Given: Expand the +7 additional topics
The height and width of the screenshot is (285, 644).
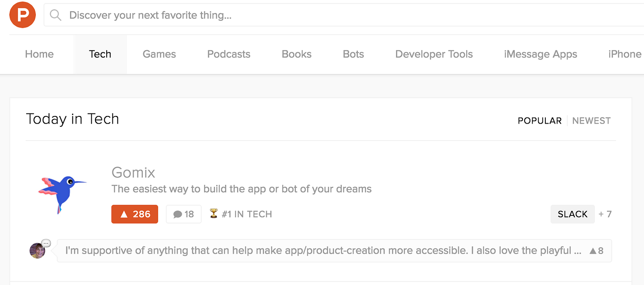Looking at the screenshot, I should [x=605, y=214].
